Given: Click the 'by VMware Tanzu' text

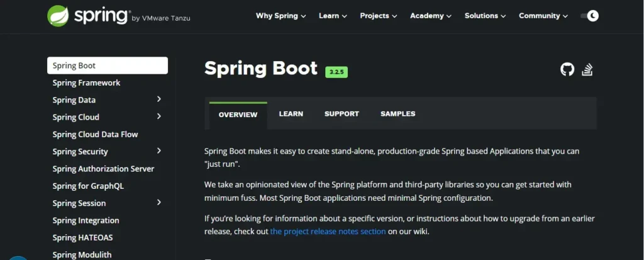Looking at the screenshot, I should tap(161, 18).
